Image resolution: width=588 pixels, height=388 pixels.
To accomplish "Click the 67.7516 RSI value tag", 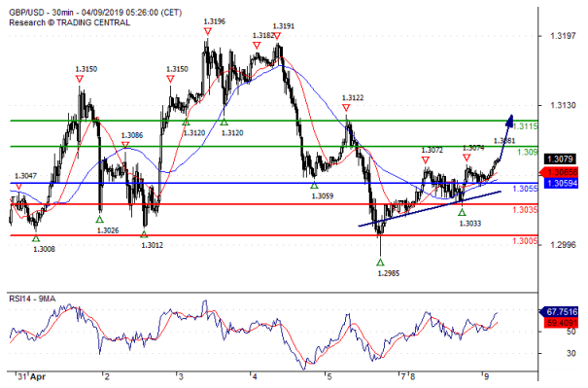I will pos(559,312).
